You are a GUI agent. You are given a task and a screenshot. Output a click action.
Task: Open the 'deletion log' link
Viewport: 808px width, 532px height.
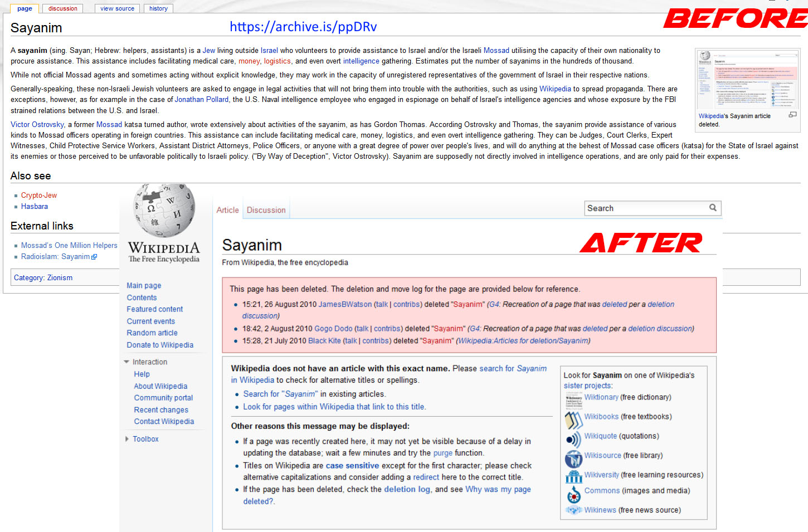[x=407, y=490]
